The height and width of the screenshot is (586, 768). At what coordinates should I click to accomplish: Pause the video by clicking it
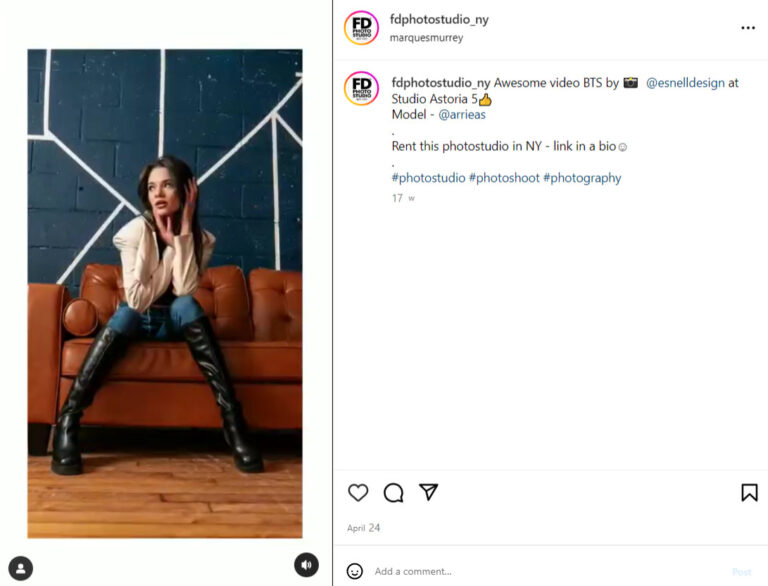[x=165, y=293]
